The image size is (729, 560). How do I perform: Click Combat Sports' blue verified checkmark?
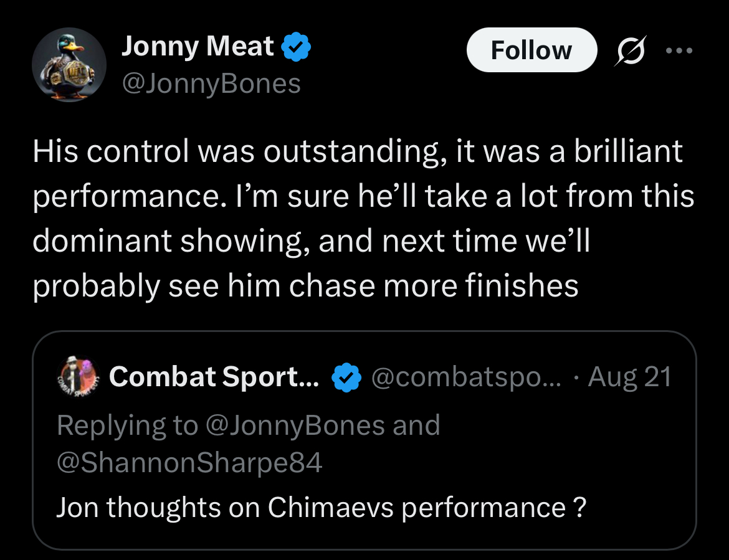(x=346, y=377)
